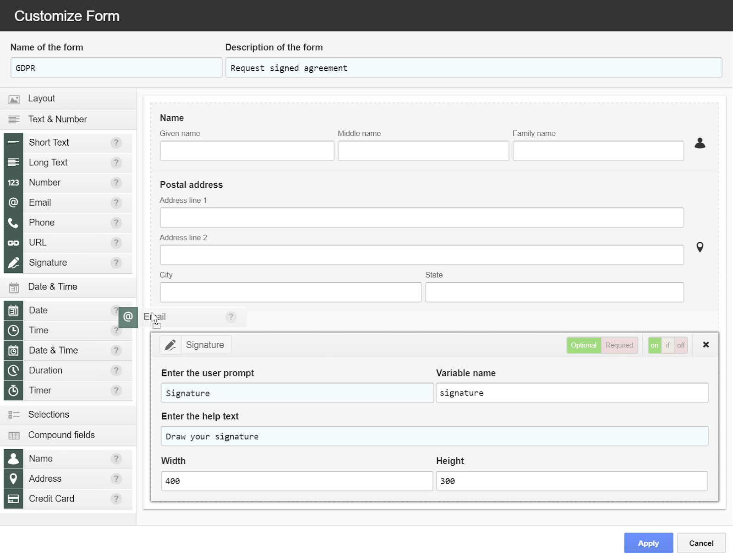Click the Given name input
733x560 pixels.
pos(247,151)
